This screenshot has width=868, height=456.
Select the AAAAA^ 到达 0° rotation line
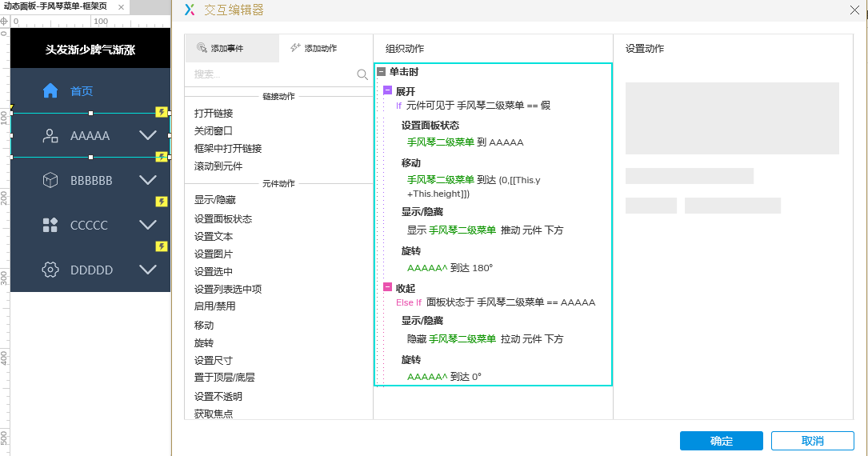pos(444,377)
